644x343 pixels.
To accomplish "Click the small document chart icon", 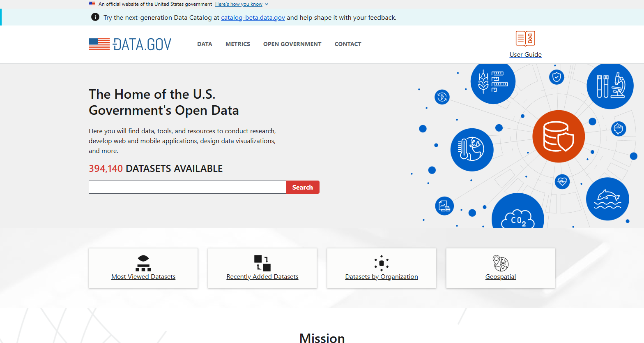I will click(x=444, y=206).
